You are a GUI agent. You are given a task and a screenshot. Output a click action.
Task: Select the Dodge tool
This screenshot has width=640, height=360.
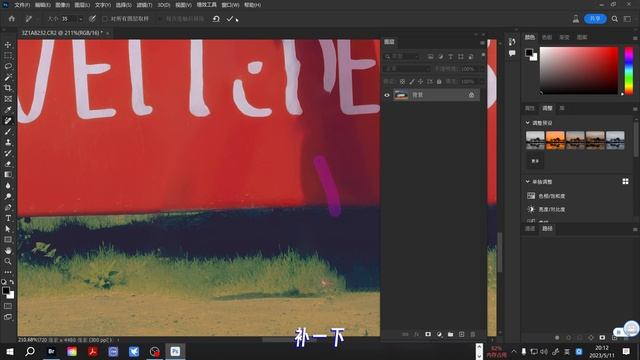[x=8, y=196]
